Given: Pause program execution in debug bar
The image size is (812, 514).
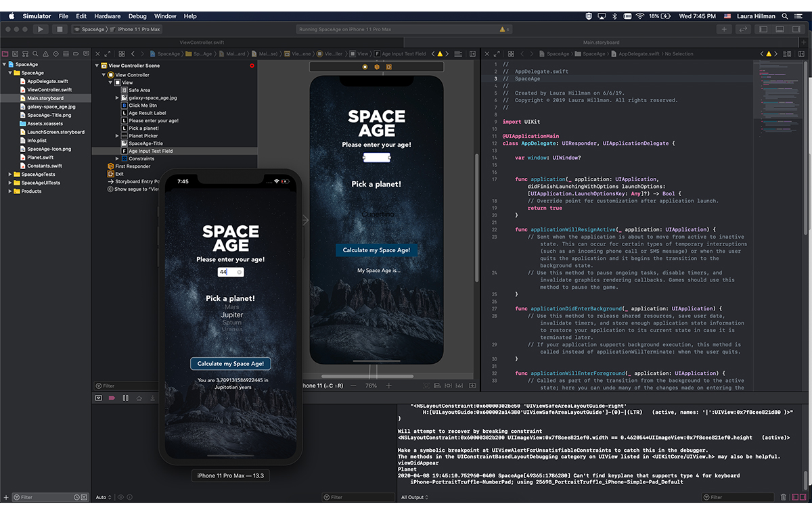Looking at the screenshot, I should (x=125, y=398).
